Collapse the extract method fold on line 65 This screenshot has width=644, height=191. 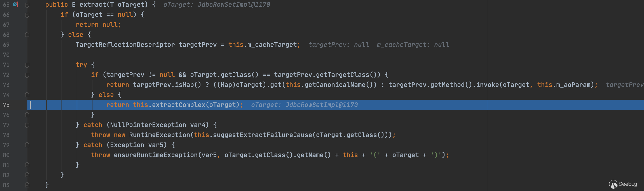27,5
